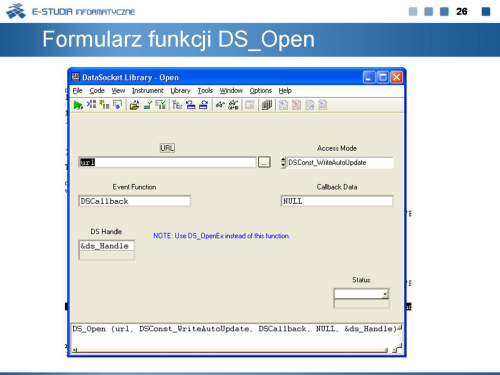Click the Callback Data NULL field

[337, 201]
